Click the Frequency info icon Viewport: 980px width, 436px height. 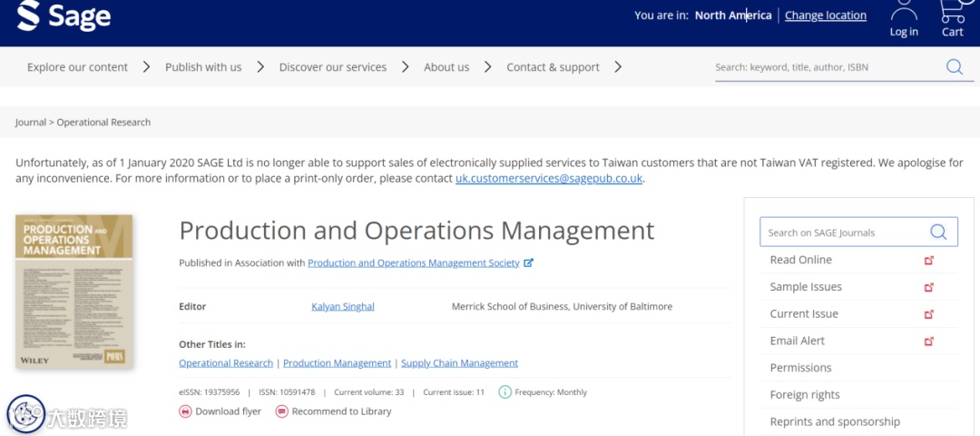click(505, 392)
